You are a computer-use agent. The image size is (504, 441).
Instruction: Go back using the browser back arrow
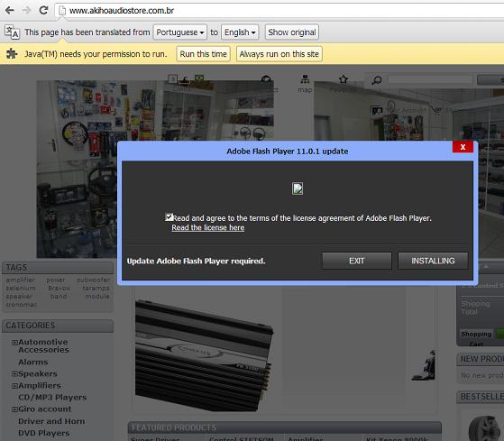pyautogui.click(x=10, y=10)
